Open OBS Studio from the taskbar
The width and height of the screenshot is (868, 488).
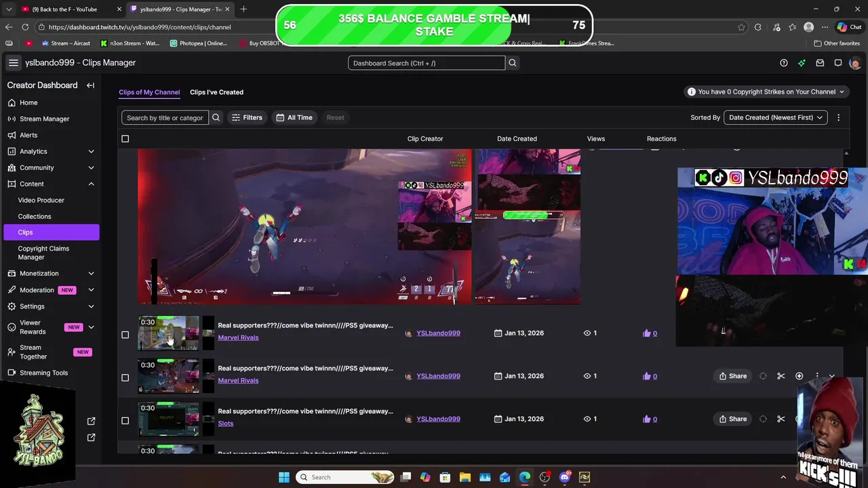(x=545, y=477)
